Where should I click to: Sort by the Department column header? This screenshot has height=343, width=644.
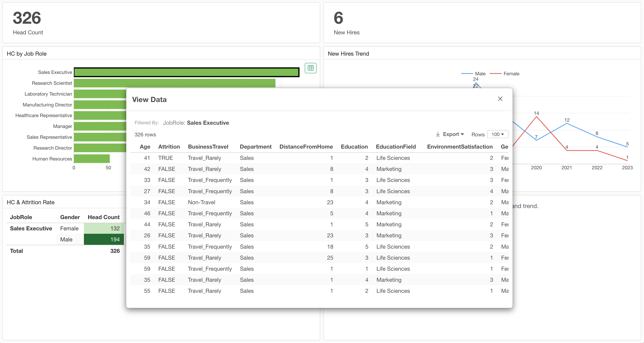[x=256, y=147]
